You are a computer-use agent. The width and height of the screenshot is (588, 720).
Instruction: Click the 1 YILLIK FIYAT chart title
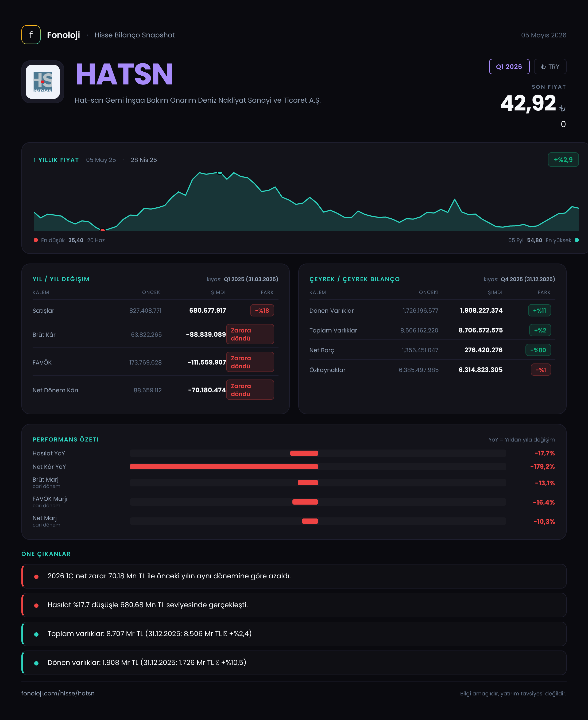coord(56,160)
